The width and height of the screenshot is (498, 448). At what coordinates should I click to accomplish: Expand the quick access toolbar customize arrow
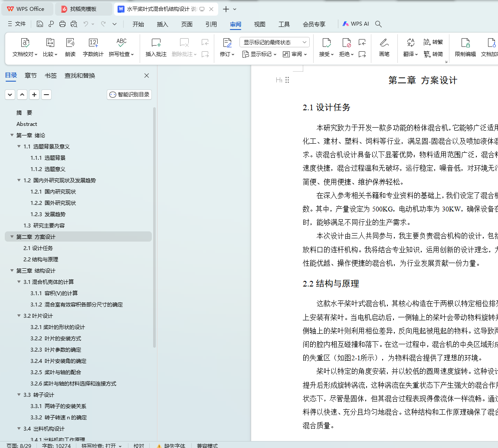115,24
